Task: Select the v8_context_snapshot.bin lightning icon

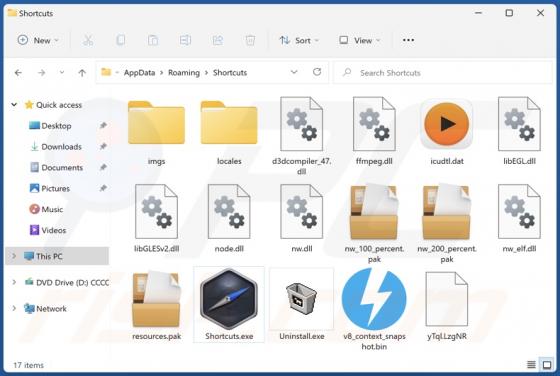Action: pos(374,299)
